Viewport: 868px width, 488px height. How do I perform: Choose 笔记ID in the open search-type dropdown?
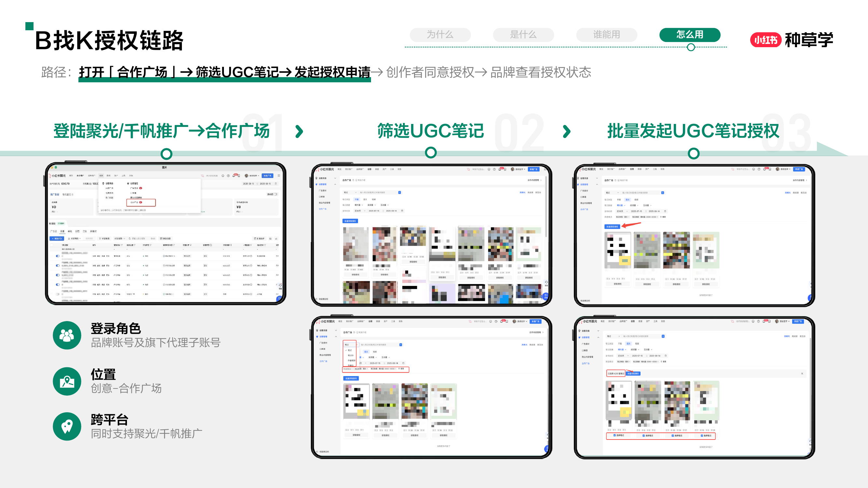coord(351,355)
